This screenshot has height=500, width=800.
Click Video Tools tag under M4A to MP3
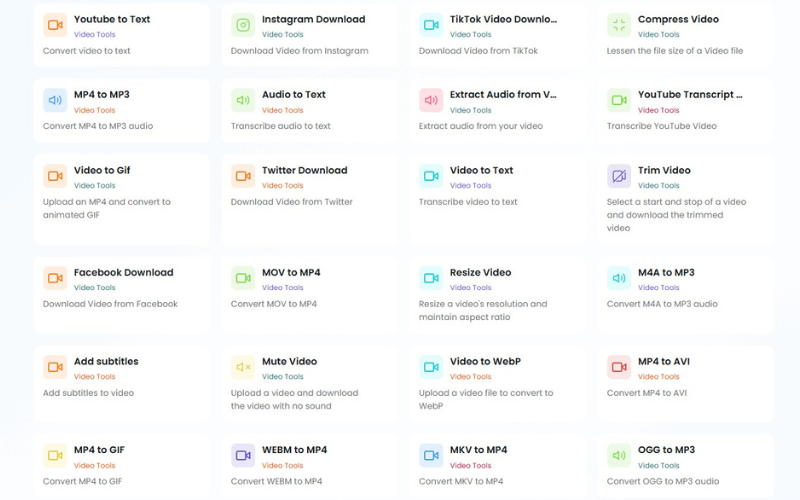click(x=658, y=288)
